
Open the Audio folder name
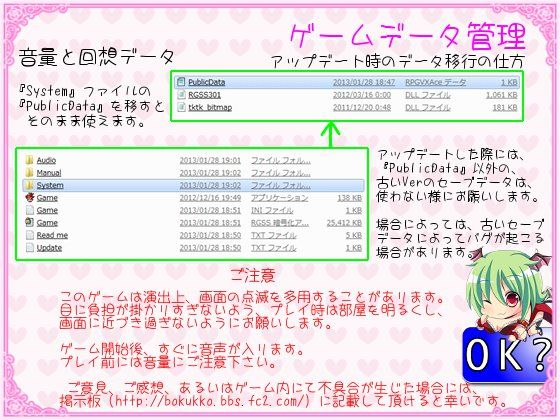pyautogui.click(x=46, y=160)
